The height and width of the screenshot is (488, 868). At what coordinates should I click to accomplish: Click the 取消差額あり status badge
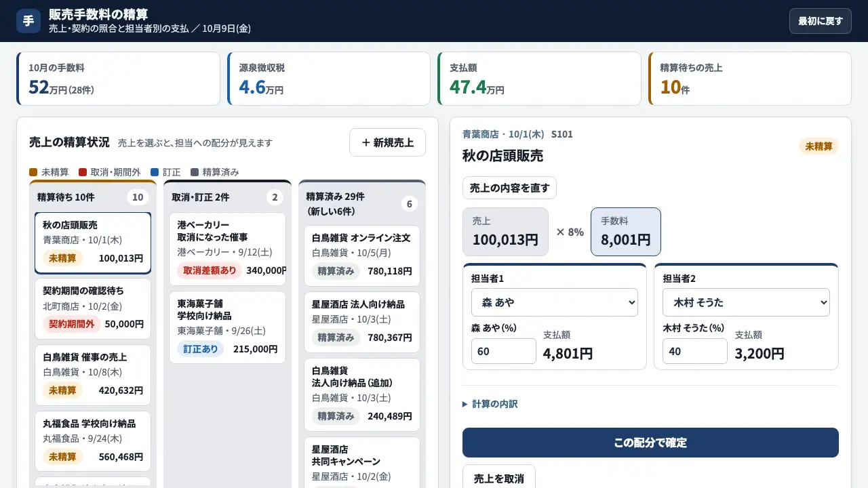[x=210, y=270]
